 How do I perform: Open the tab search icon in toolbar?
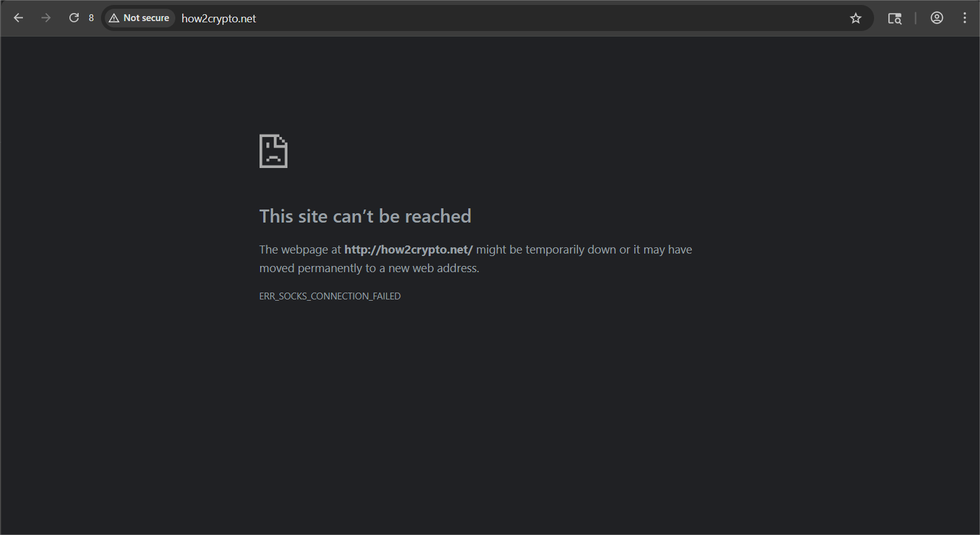pyautogui.click(x=895, y=19)
